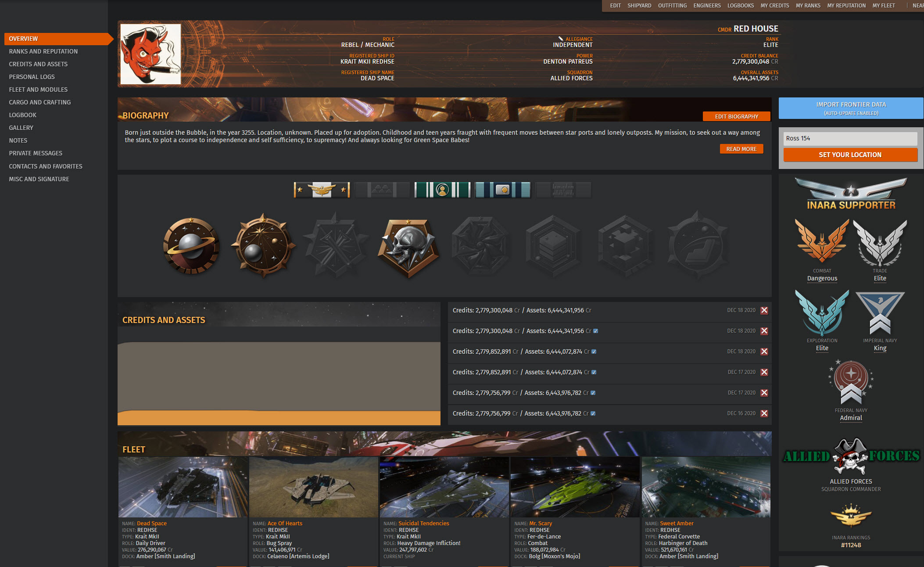This screenshot has width=924, height=567.
Task: Open the Inara Supporter winged badge
Action: tap(851, 194)
